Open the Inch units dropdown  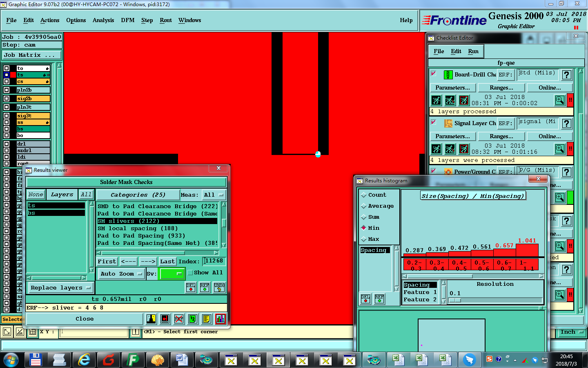(x=572, y=332)
